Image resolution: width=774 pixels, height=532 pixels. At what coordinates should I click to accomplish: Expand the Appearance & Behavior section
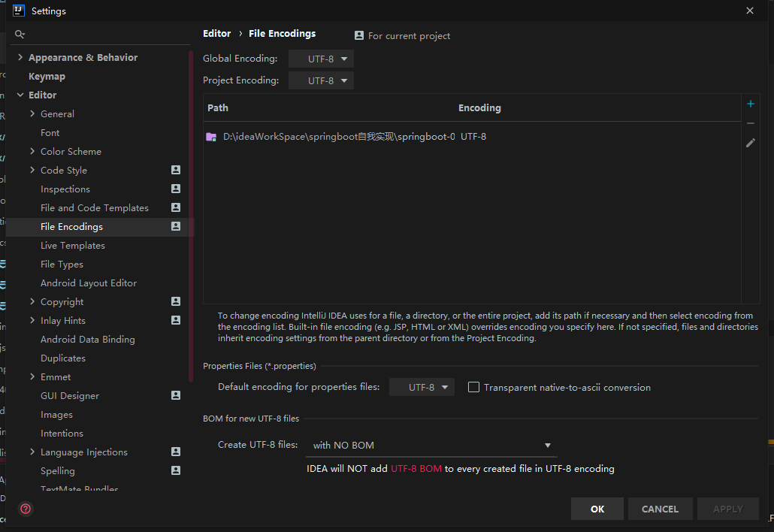pyautogui.click(x=20, y=58)
